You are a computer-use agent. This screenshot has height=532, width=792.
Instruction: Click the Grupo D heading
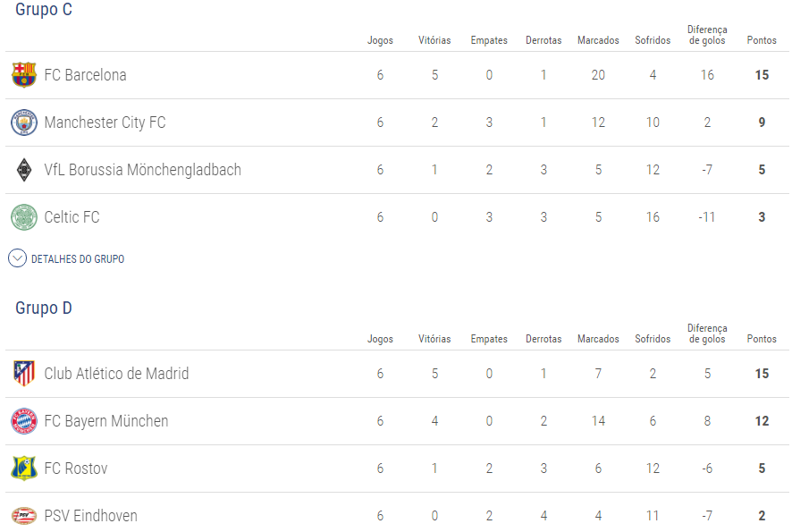click(x=44, y=308)
